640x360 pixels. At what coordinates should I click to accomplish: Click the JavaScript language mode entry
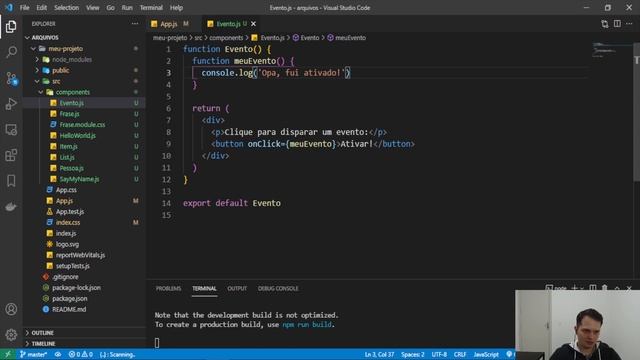[x=486, y=354]
